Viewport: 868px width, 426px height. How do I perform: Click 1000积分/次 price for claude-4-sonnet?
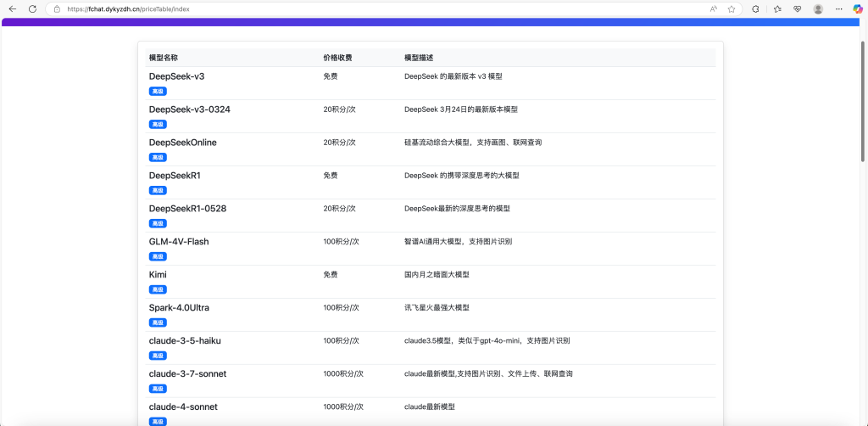[x=343, y=407]
